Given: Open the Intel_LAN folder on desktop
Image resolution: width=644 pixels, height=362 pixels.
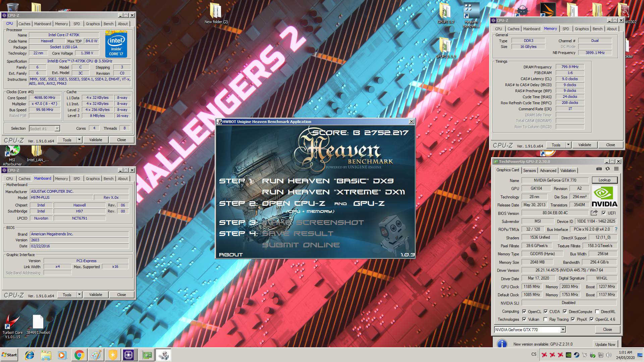Looking at the screenshot, I should [38, 154].
